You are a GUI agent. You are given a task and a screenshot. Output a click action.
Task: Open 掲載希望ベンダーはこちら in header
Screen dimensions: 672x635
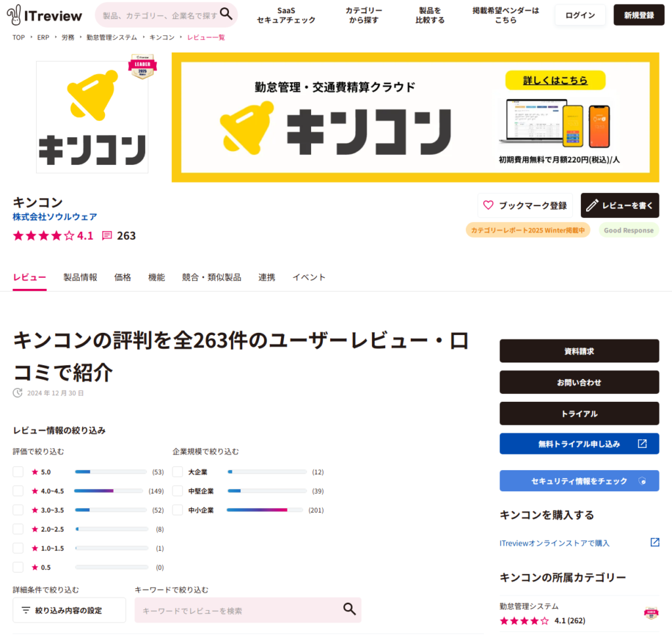point(506,15)
